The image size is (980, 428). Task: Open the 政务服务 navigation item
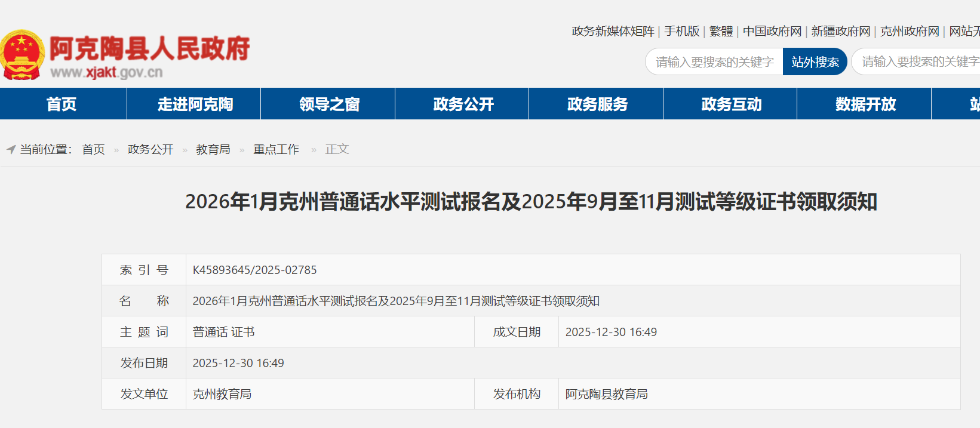(597, 104)
